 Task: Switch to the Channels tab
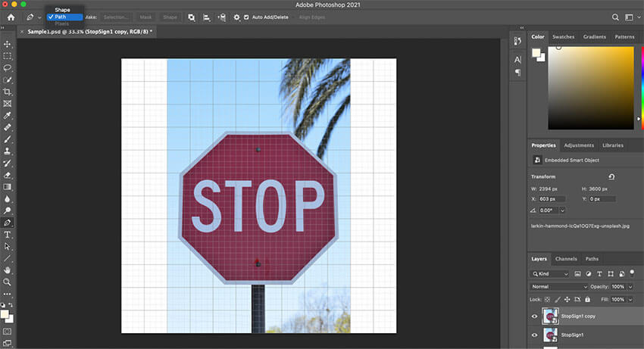(x=566, y=259)
